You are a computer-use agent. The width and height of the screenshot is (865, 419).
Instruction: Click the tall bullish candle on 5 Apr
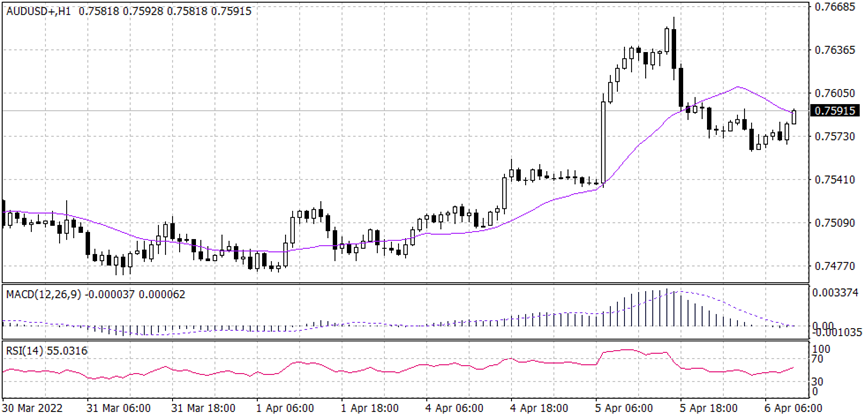(603, 141)
